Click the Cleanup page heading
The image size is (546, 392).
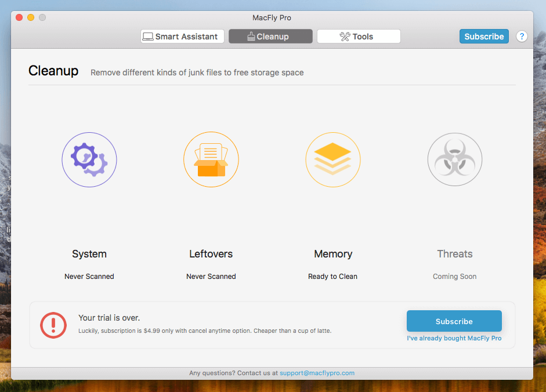point(53,71)
